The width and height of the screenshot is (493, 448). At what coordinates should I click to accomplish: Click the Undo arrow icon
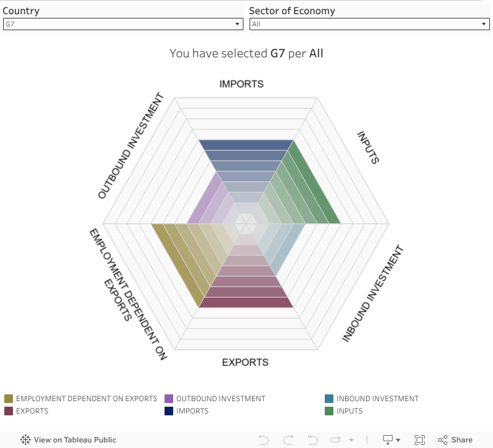coord(264,440)
